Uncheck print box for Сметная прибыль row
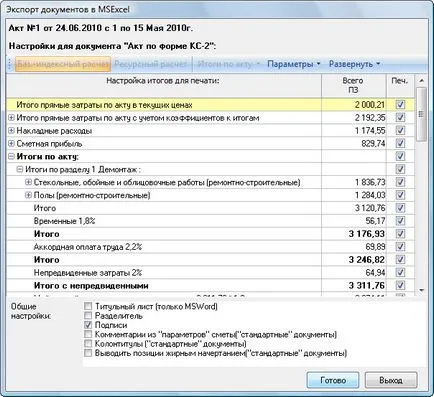 click(x=400, y=144)
